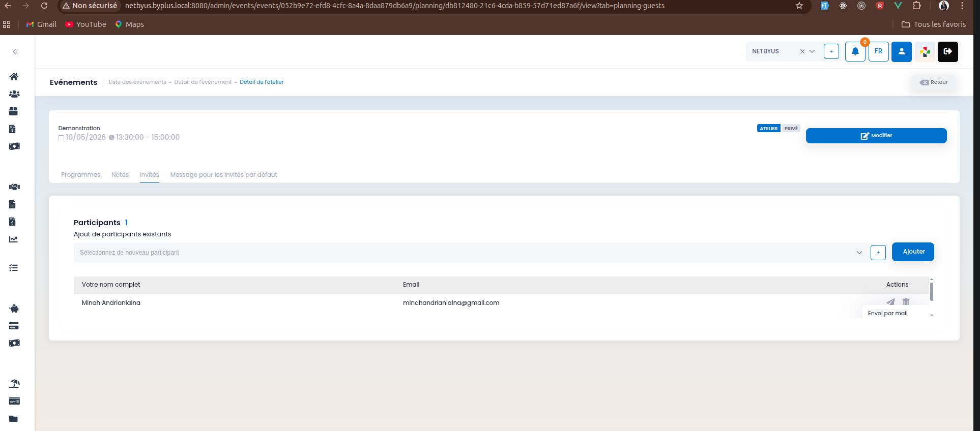
Task: Click the notification bell icon
Action: pos(855,51)
